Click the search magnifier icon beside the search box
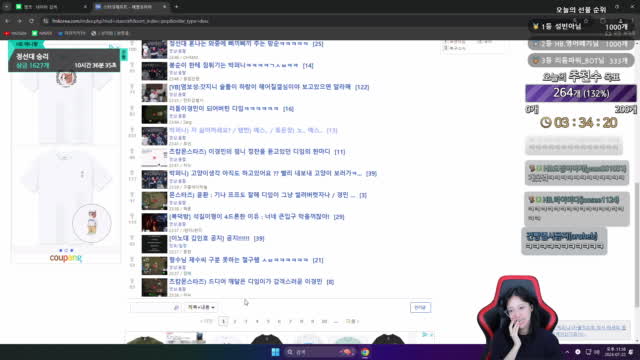This screenshot has width=640, height=360. point(176,307)
